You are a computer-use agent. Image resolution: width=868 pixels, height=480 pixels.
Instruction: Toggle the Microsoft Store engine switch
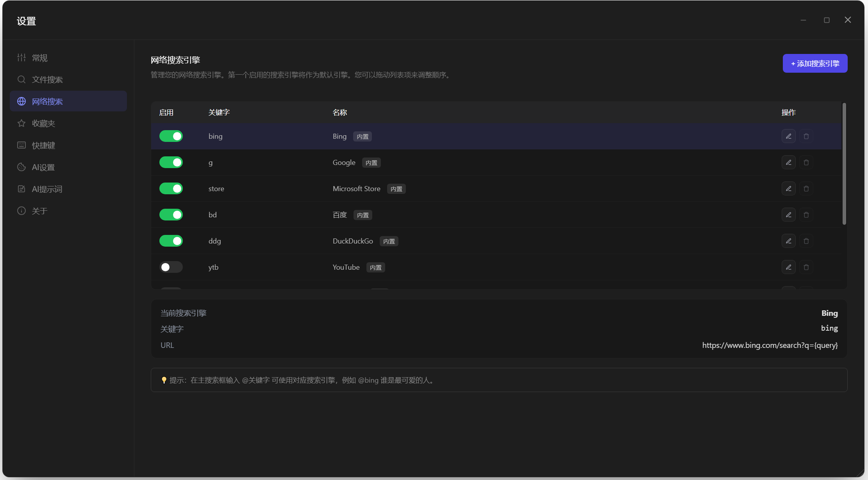click(x=171, y=188)
